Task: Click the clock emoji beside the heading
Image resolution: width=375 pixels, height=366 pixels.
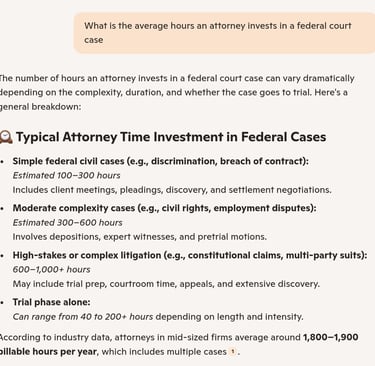Action: point(6,137)
